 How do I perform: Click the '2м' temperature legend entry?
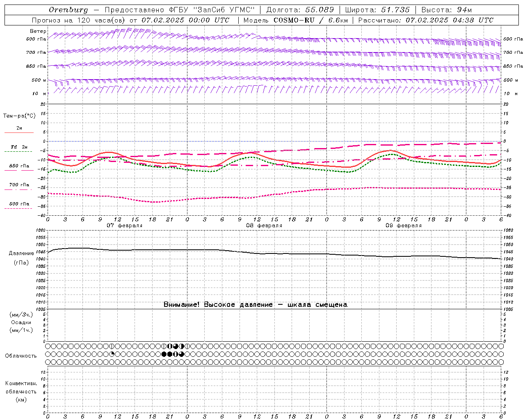click(x=19, y=128)
